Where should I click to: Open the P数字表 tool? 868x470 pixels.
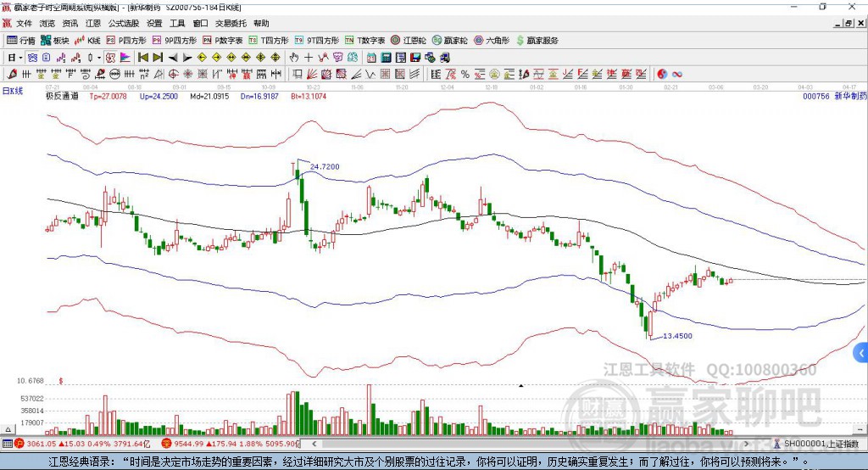[x=223, y=41]
